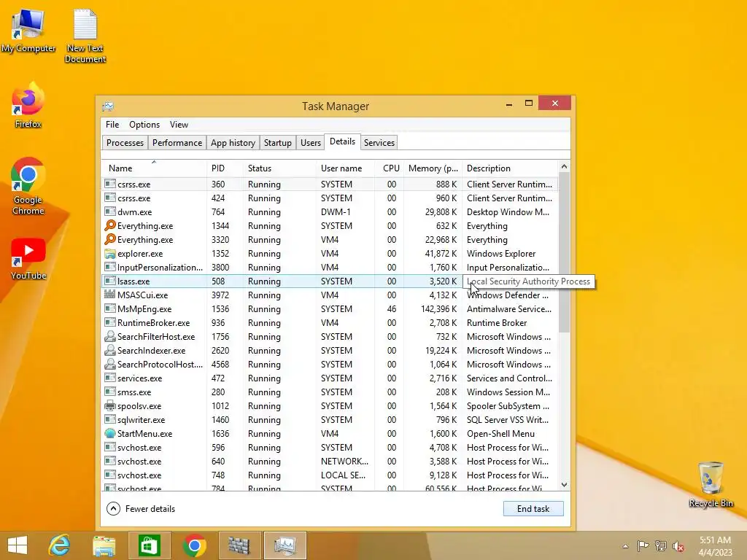Open the Options menu
The width and height of the screenshot is (747, 560).
[144, 124]
